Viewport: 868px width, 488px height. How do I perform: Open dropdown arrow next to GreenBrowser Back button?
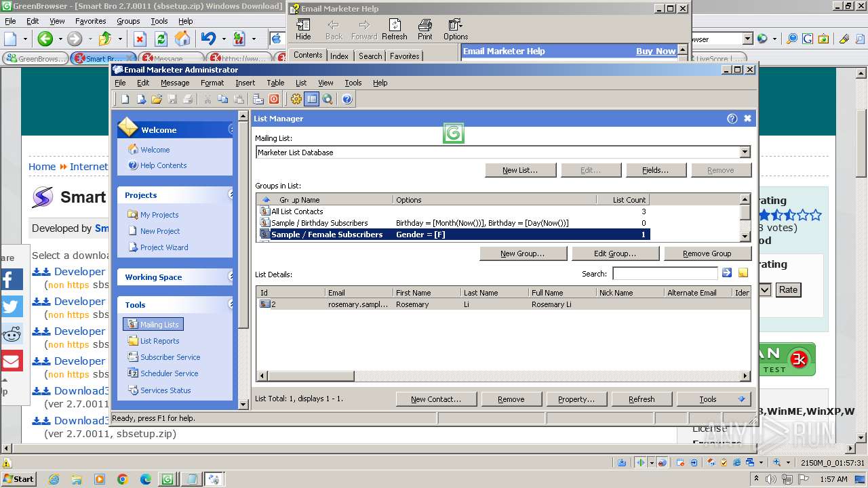[x=60, y=39]
